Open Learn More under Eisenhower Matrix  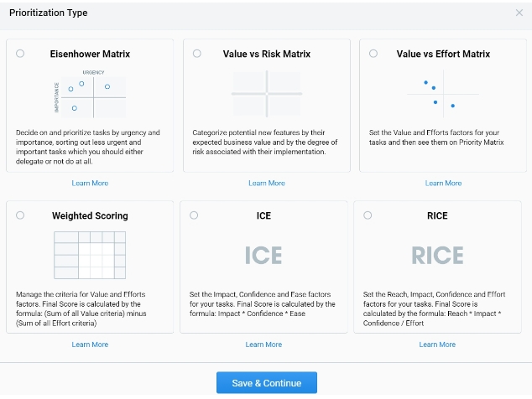pyautogui.click(x=90, y=183)
